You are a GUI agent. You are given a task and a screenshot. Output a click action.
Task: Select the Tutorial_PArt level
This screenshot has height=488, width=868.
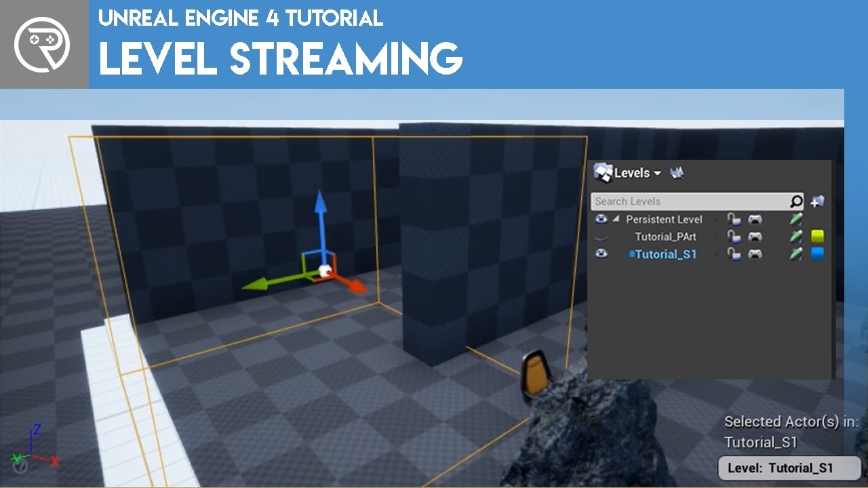click(665, 237)
